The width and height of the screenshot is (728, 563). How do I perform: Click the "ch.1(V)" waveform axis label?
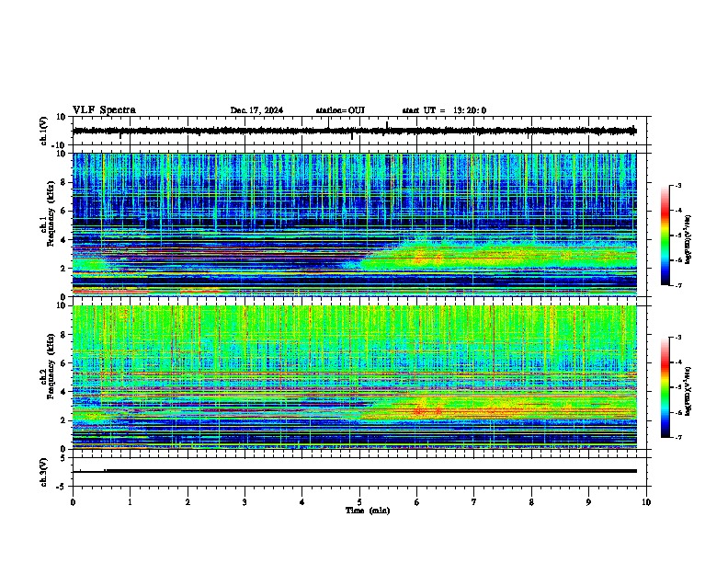[x=44, y=131]
